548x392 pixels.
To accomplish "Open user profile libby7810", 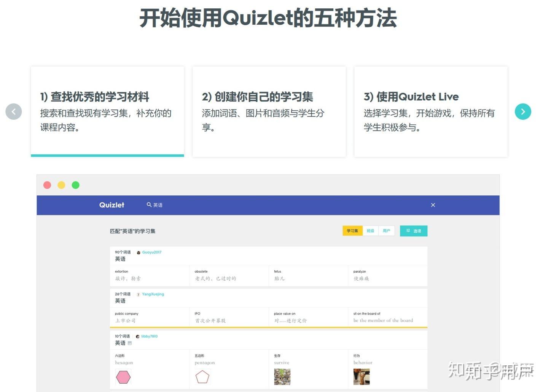I will click(x=149, y=336).
